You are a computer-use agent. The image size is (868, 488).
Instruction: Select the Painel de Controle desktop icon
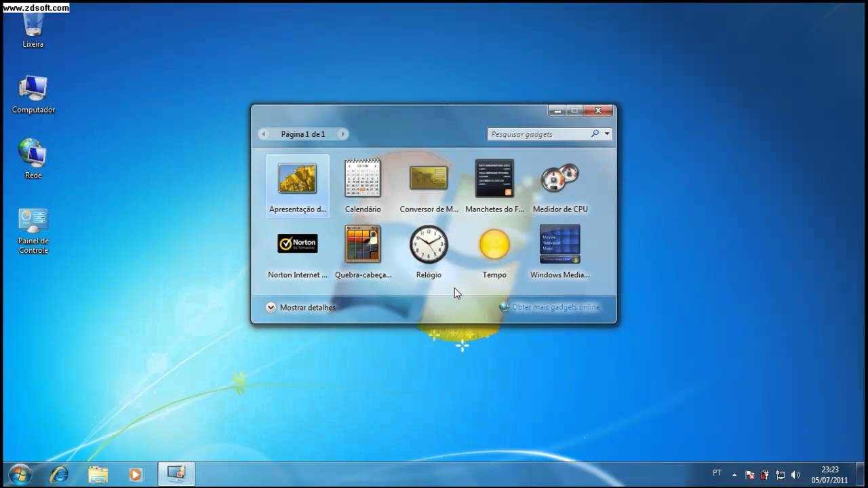tap(33, 230)
